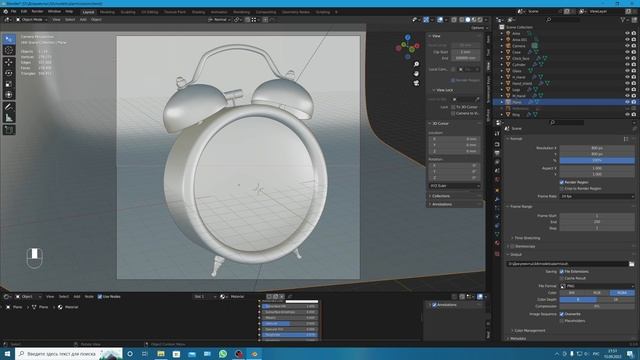Select RGBA color mode button
Screen dimensions: 640x360
622,293
